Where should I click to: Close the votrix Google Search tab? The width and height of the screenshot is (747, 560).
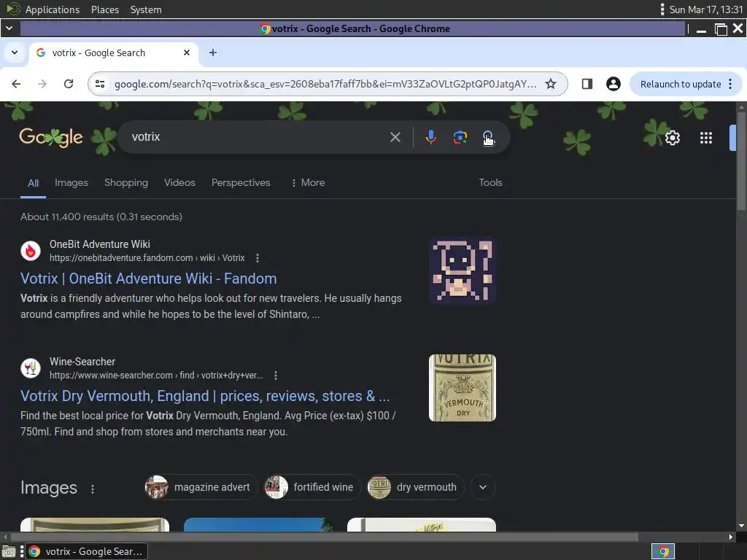pos(187,52)
